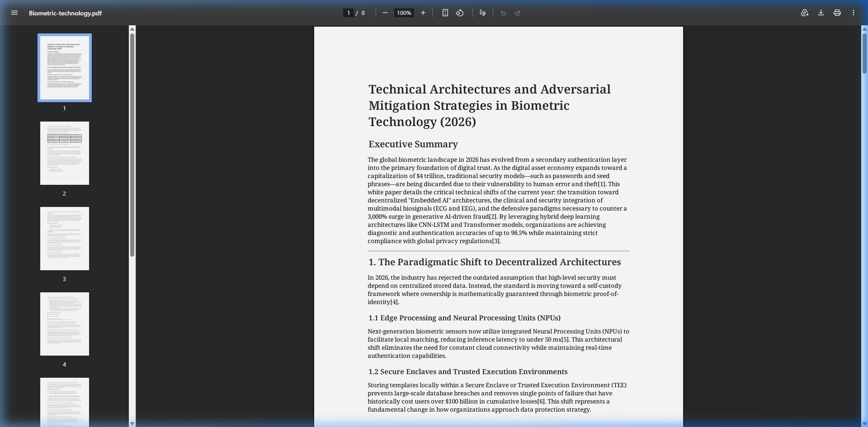The height and width of the screenshot is (427, 868).
Task: Rotate the document counterclockwise
Action: click(x=460, y=13)
